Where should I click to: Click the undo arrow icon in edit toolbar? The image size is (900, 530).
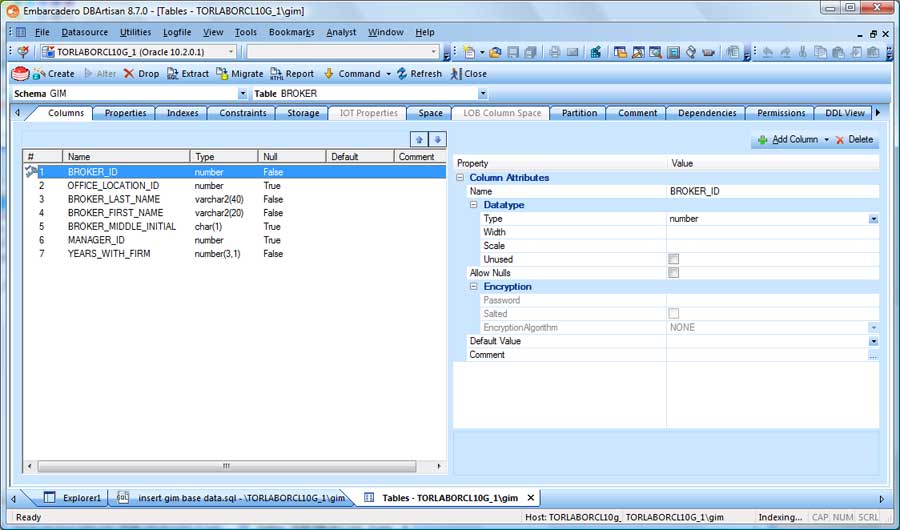[767, 52]
